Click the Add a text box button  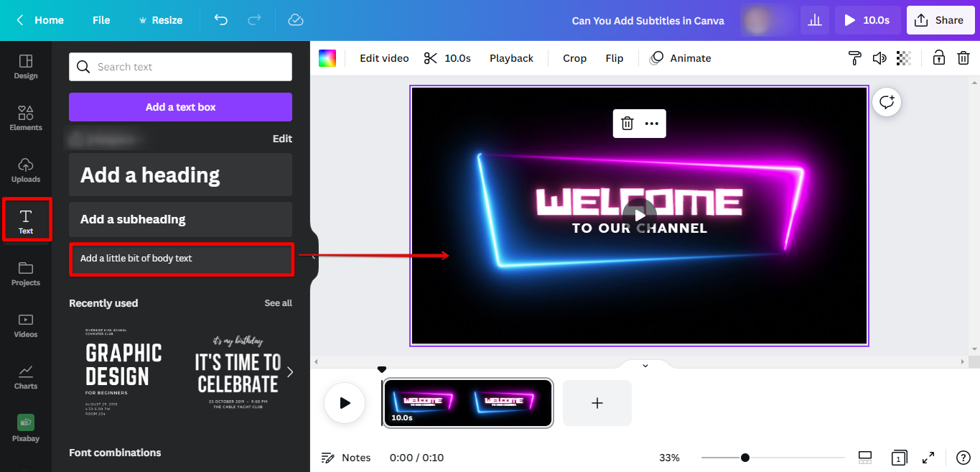point(180,107)
